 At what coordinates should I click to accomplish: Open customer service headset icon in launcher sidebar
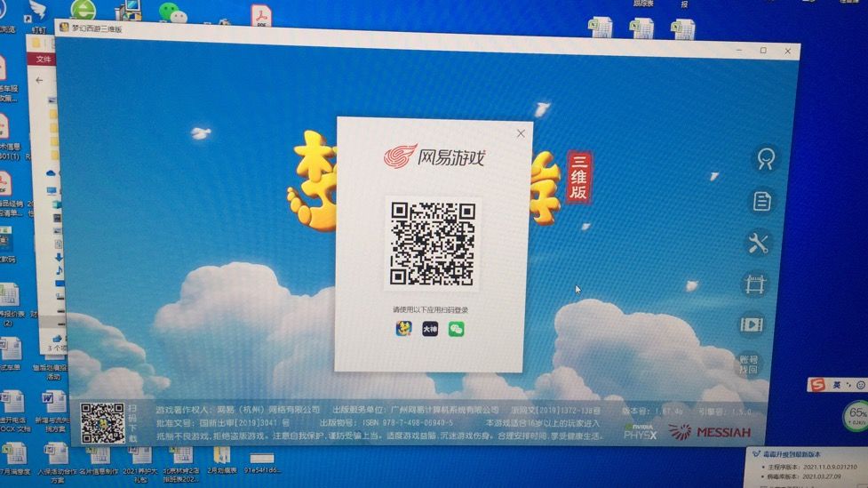(x=766, y=159)
